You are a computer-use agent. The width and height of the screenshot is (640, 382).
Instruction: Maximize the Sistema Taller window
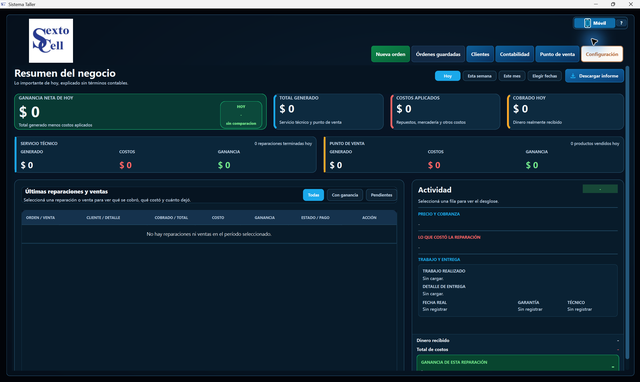[613, 4]
